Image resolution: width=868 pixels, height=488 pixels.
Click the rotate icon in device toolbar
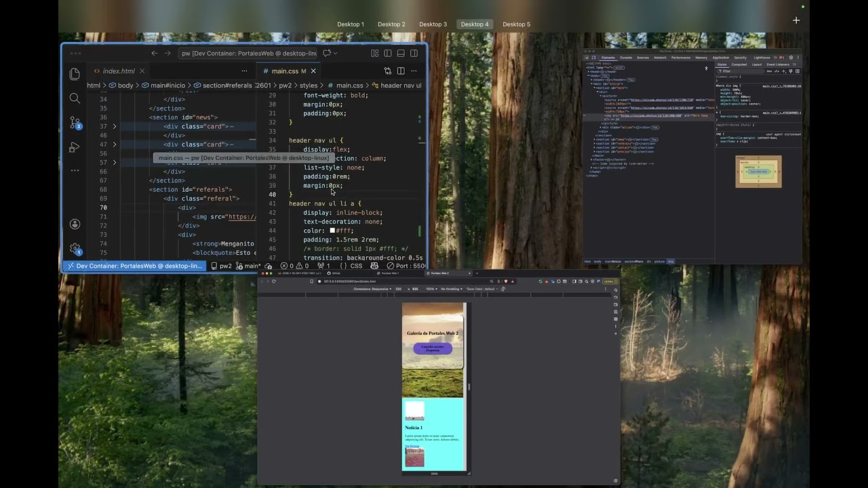(x=503, y=289)
